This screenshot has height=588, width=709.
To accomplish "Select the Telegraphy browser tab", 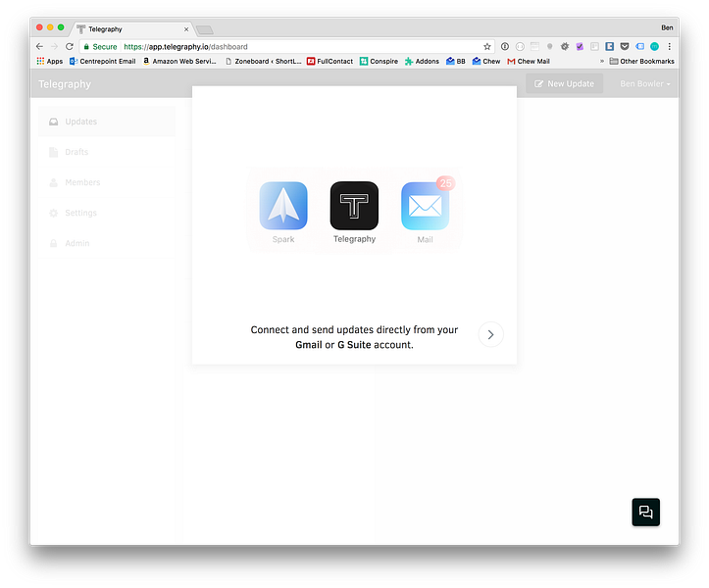I will pyautogui.click(x=132, y=29).
